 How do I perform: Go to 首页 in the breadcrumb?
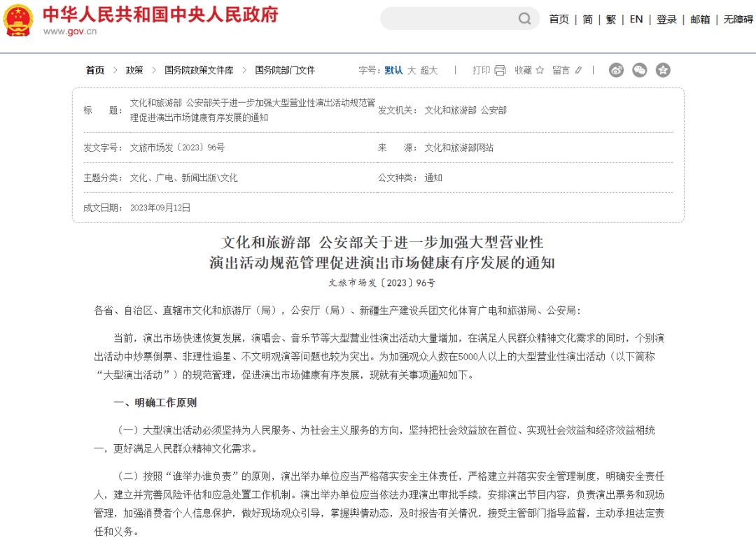pos(95,71)
